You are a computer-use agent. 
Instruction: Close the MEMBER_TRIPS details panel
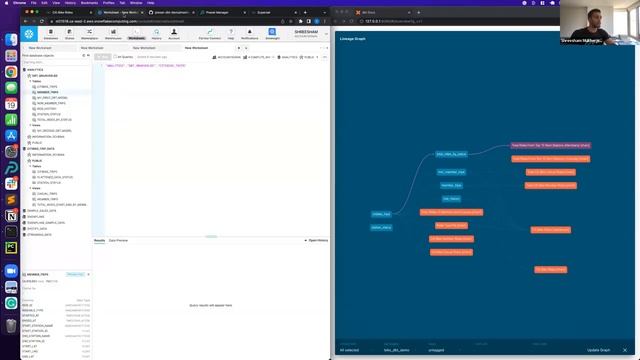[x=89, y=274]
